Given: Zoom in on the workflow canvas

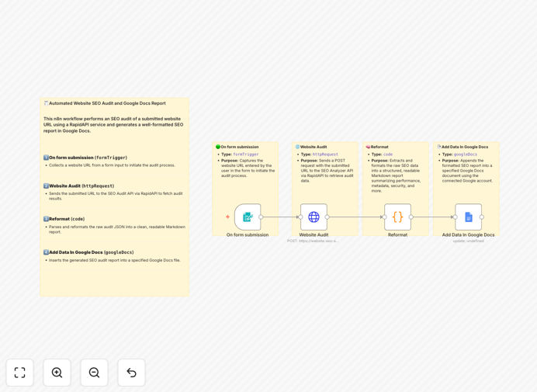Looking at the screenshot, I should (57, 373).
